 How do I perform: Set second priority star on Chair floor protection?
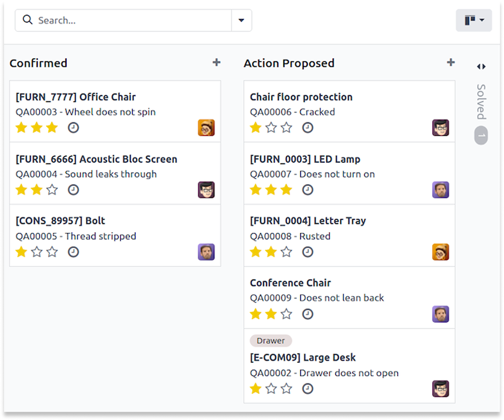pos(271,128)
